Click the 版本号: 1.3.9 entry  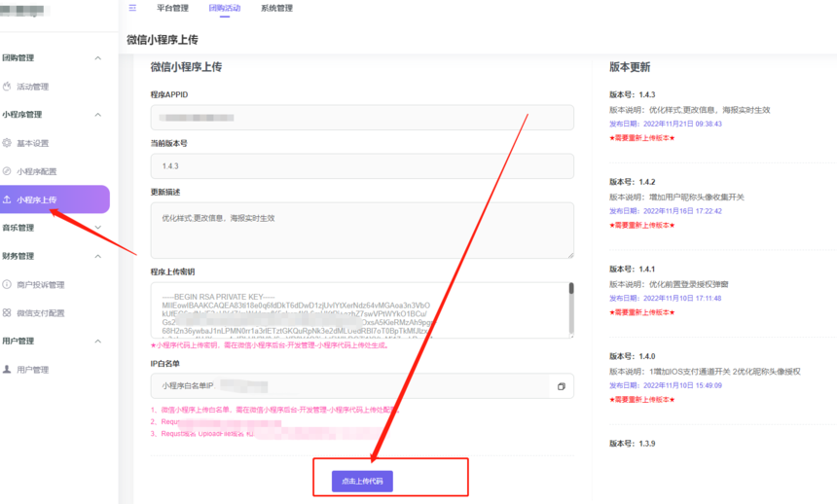point(632,443)
